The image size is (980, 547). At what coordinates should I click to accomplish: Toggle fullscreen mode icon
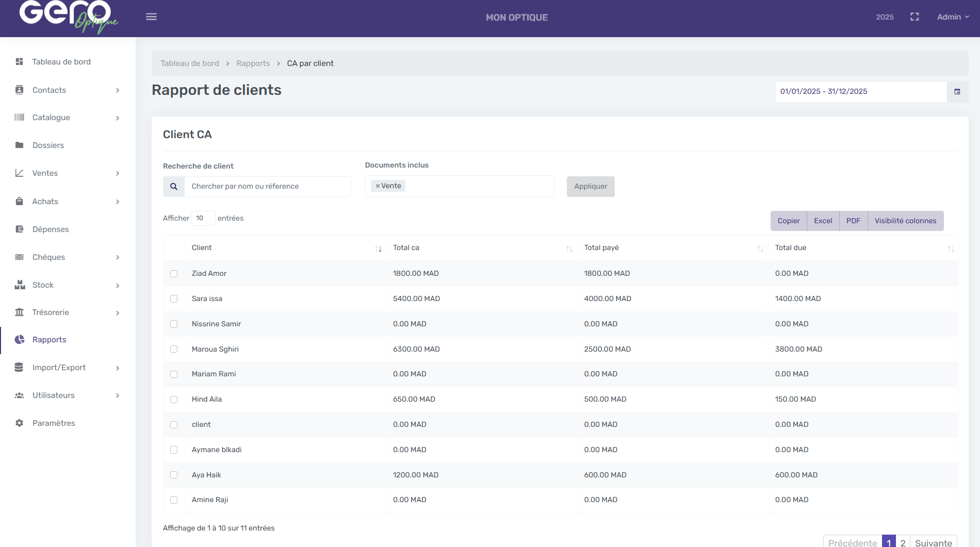coord(914,17)
